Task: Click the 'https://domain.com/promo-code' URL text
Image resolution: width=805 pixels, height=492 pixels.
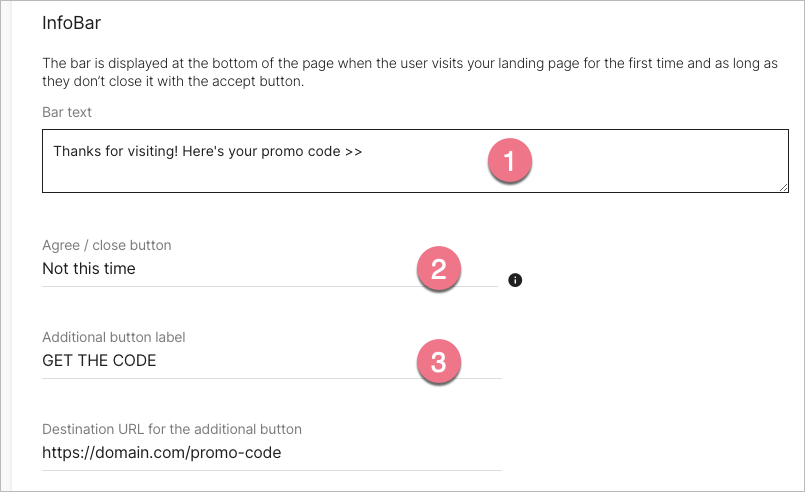Action: [161, 453]
